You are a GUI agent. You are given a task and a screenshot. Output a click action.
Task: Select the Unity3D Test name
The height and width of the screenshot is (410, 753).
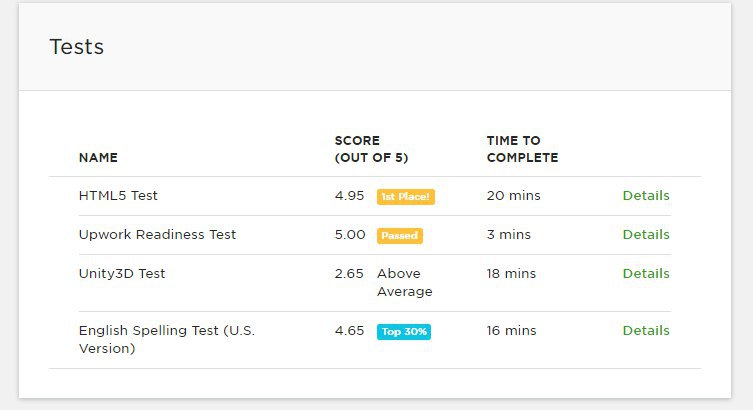pos(122,274)
